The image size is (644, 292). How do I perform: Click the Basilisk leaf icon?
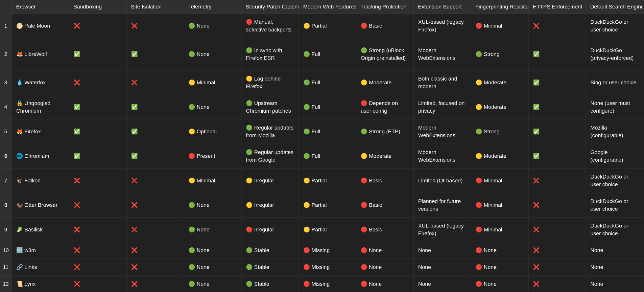coord(20,229)
